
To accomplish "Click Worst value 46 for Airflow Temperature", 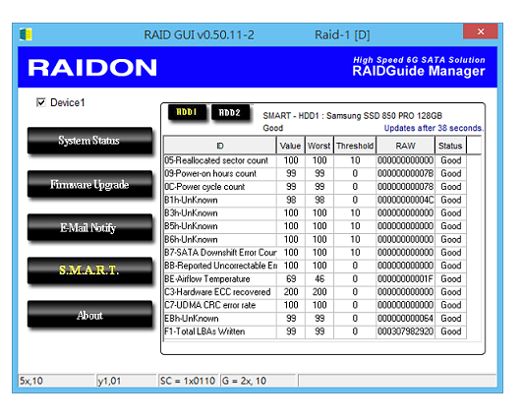I will click(320, 279).
